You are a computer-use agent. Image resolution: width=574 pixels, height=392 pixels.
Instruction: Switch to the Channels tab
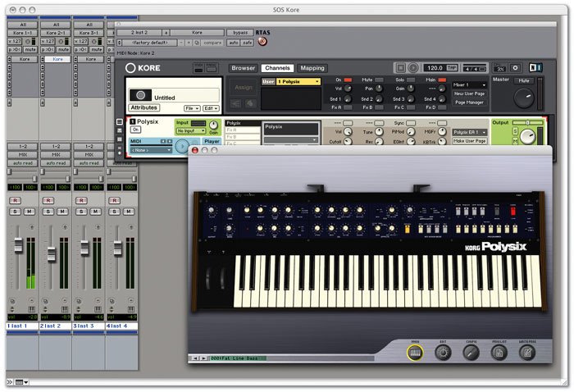277,68
